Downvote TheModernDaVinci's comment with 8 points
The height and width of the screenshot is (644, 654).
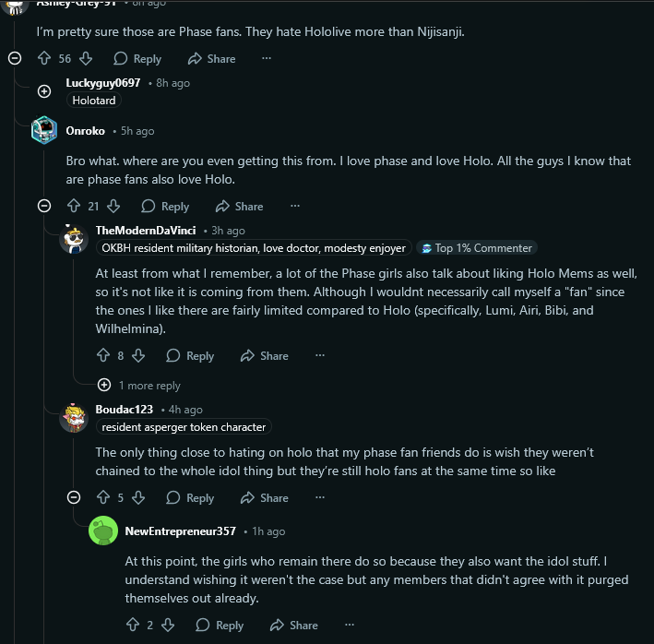tap(138, 355)
